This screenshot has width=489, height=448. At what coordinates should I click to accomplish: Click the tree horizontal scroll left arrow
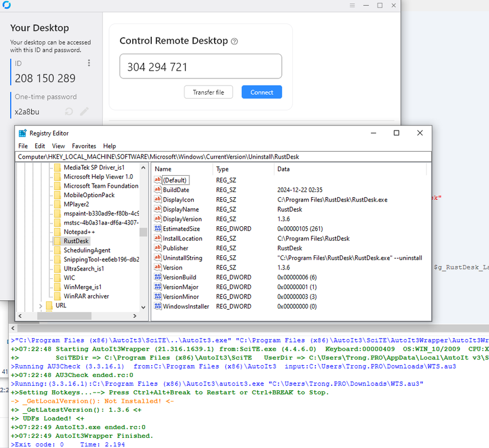pyautogui.click(x=20, y=316)
